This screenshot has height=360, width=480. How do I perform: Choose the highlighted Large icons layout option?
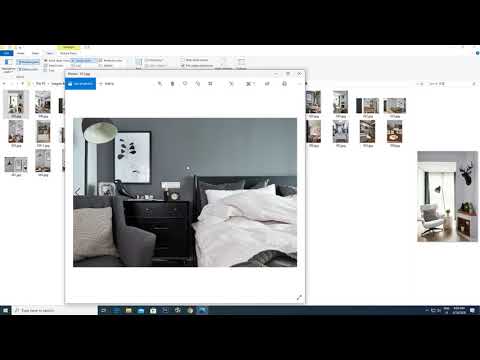(83, 61)
